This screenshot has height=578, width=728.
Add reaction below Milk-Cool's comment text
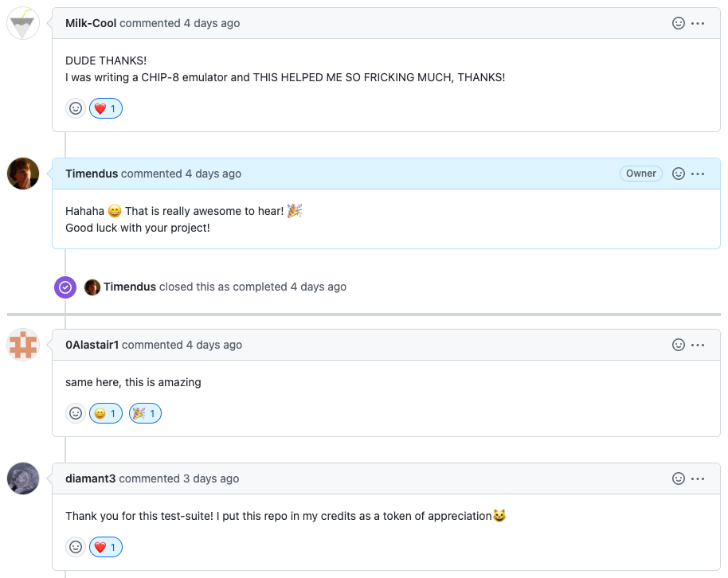[x=76, y=108]
